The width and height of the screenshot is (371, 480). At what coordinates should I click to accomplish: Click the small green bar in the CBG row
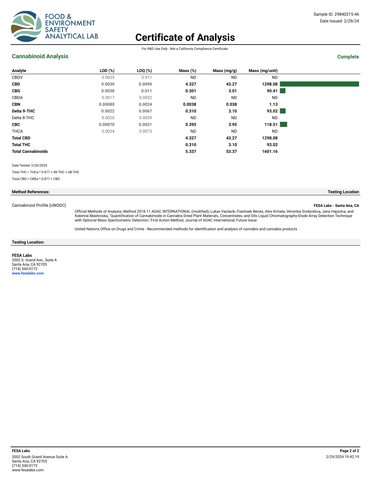(283, 91)
